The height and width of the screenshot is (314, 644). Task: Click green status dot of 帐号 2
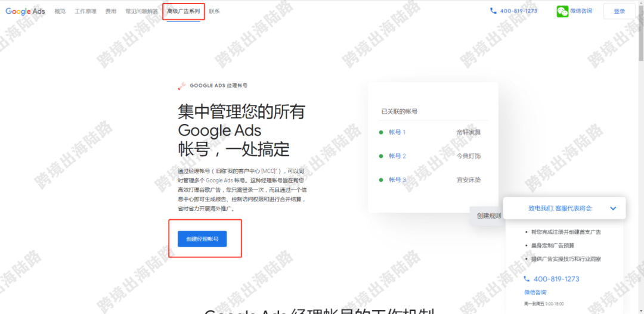[380, 156]
